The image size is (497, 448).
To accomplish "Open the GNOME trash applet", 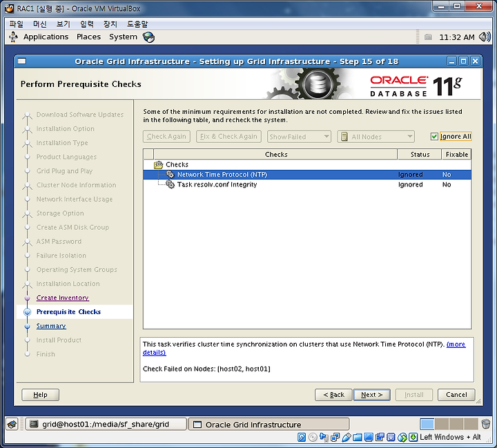I will point(485,424).
